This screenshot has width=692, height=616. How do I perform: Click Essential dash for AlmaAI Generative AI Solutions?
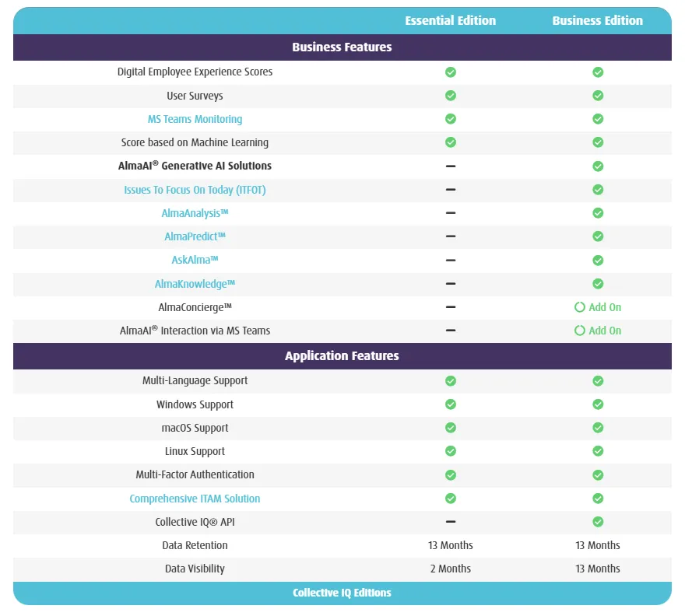451,166
